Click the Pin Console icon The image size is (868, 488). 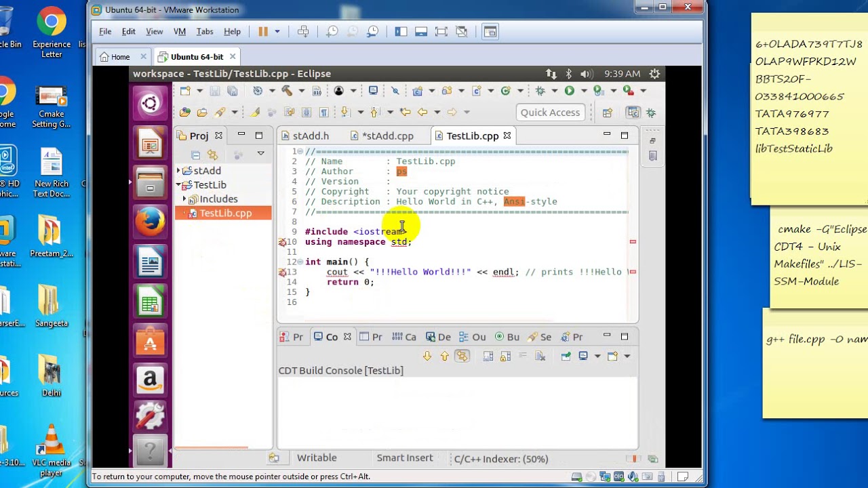coord(566,356)
